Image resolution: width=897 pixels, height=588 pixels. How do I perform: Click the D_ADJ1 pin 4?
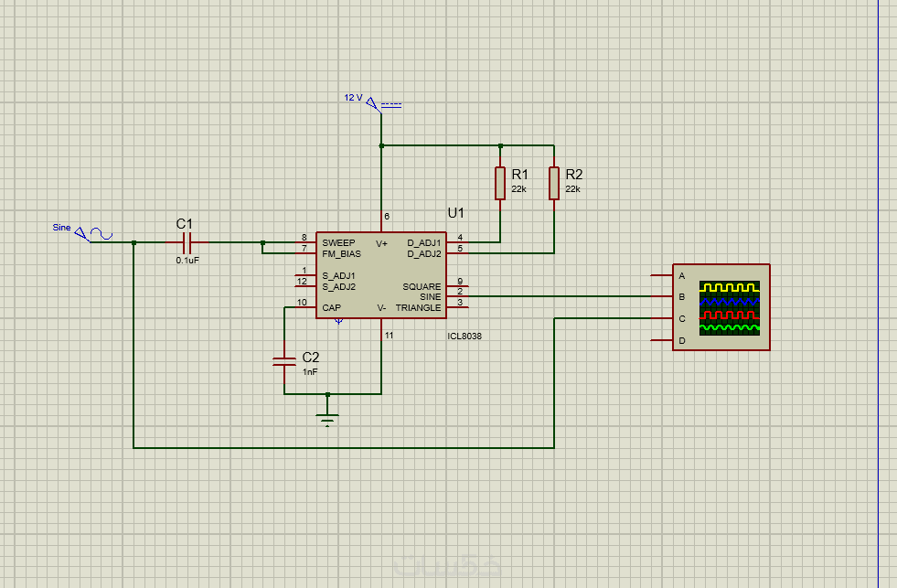click(457, 242)
